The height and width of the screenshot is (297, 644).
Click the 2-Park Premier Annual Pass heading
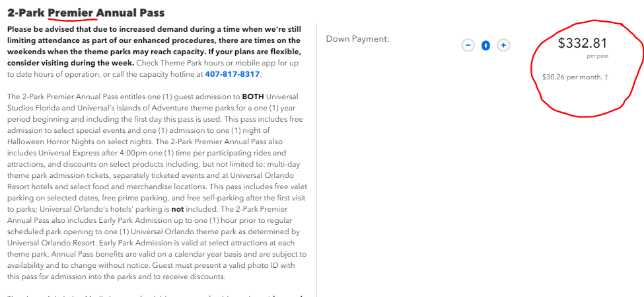point(86,13)
